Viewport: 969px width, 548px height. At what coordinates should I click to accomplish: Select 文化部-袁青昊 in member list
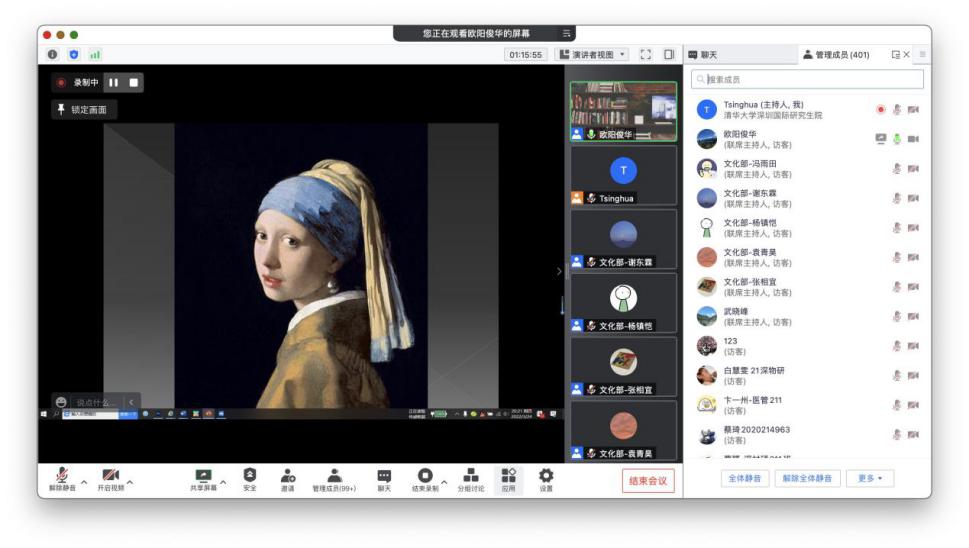coord(808,257)
